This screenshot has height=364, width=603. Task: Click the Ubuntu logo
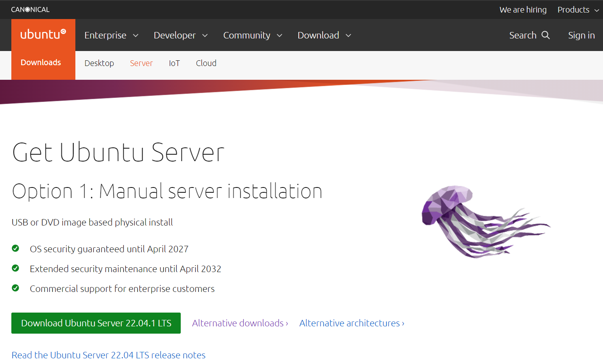pyautogui.click(x=43, y=34)
